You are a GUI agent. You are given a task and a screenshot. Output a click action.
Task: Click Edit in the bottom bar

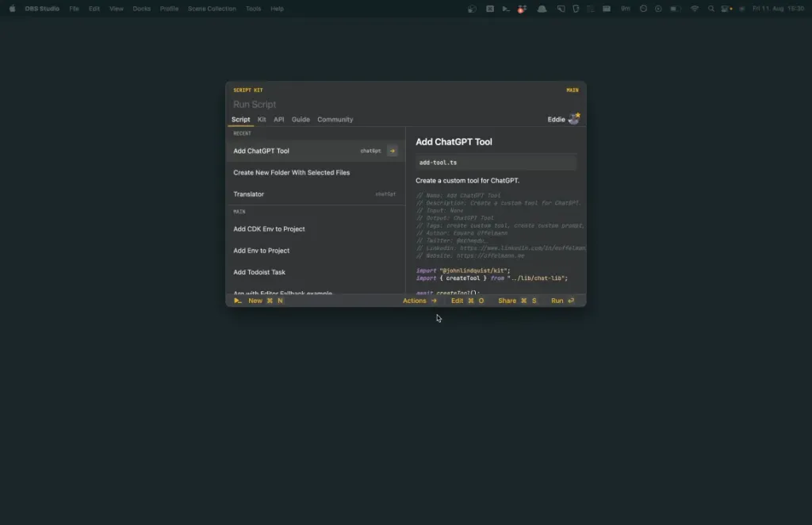pyautogui.click(x=457, y=301)
